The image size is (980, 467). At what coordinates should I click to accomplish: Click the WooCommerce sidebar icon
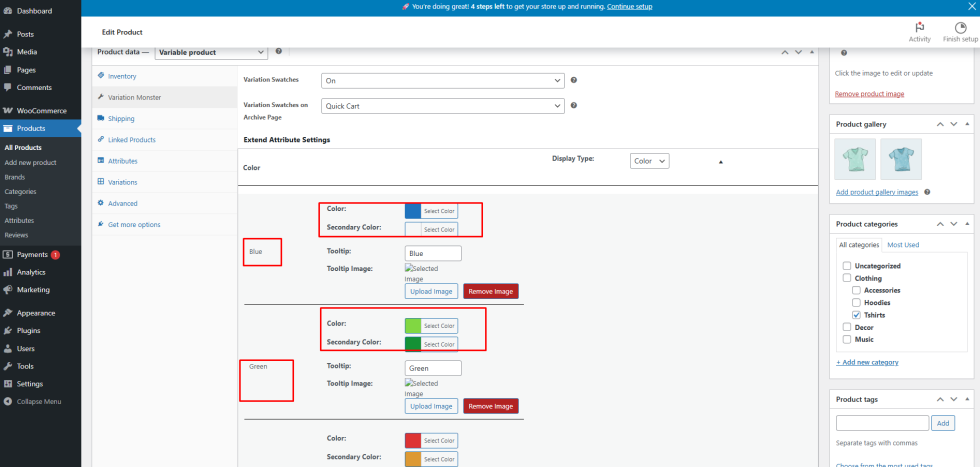[8, 111]
